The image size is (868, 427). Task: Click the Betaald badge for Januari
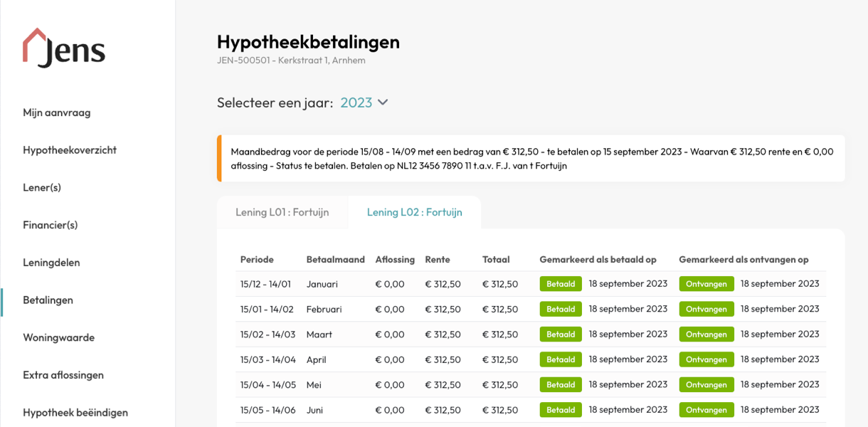[560, 283]
